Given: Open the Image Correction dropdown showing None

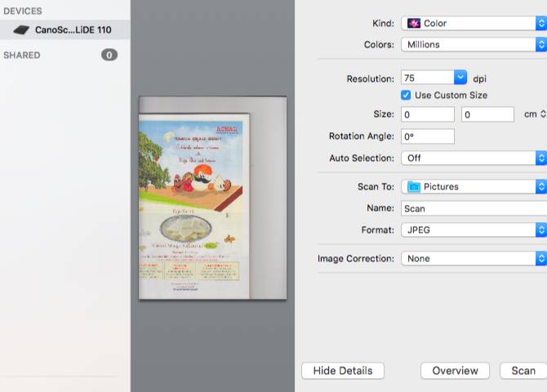Looking at the screenshot, I should click(474, 259).
